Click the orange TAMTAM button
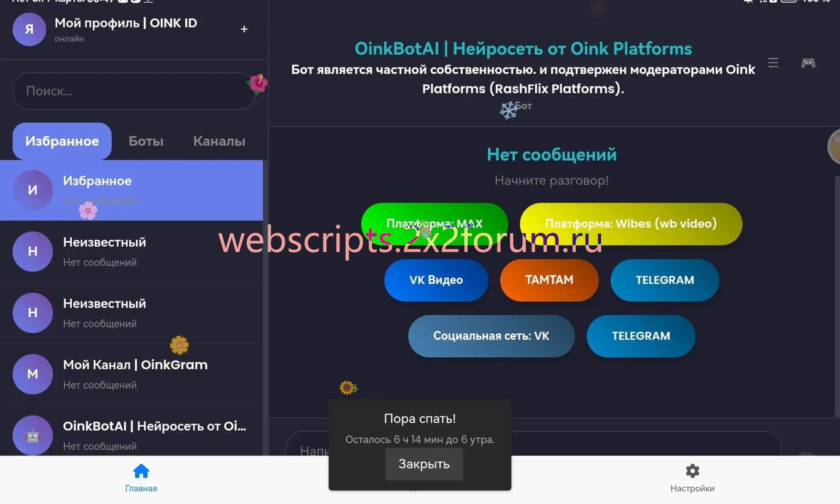The width and height of the screenshot is (840, 504). [549, 280]
